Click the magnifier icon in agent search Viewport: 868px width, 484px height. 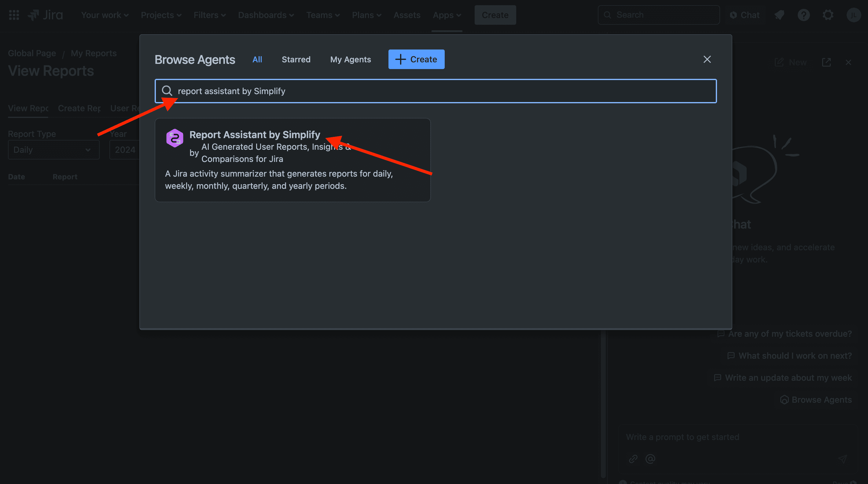pyautogui.click(x=167, y=91)
